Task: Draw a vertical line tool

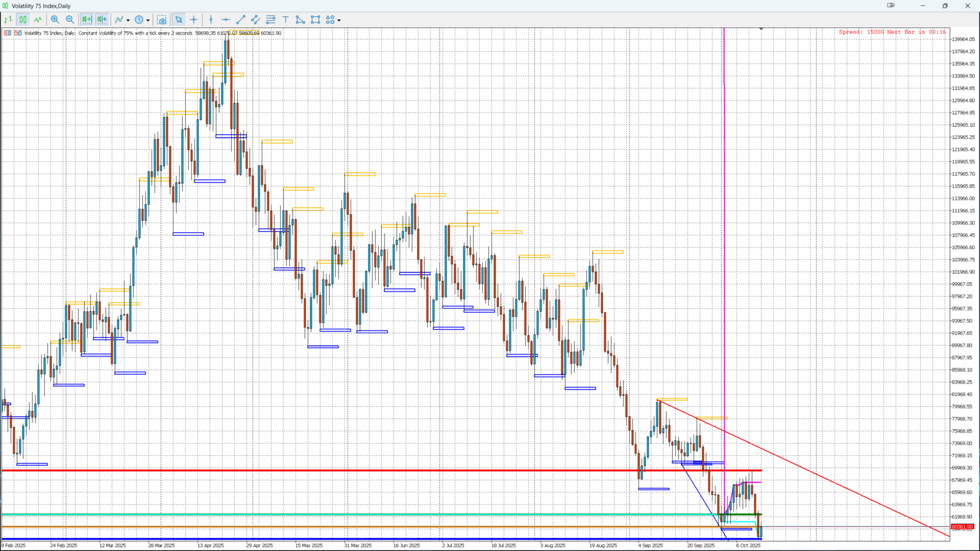Action: click(x=211, y=20)
